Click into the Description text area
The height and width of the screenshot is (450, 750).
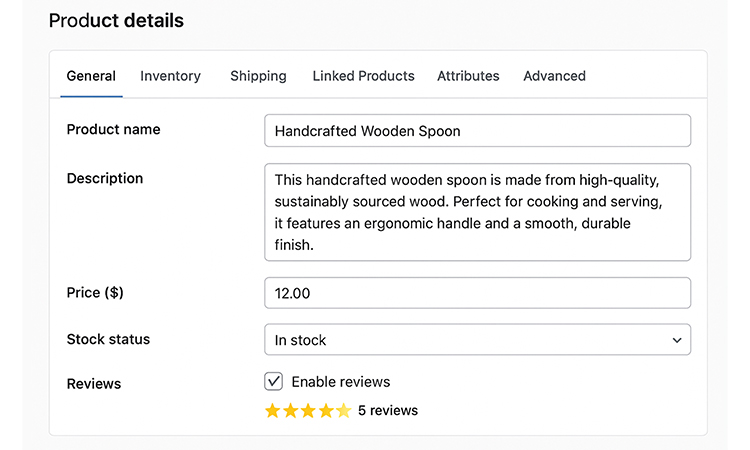point(477,212)
